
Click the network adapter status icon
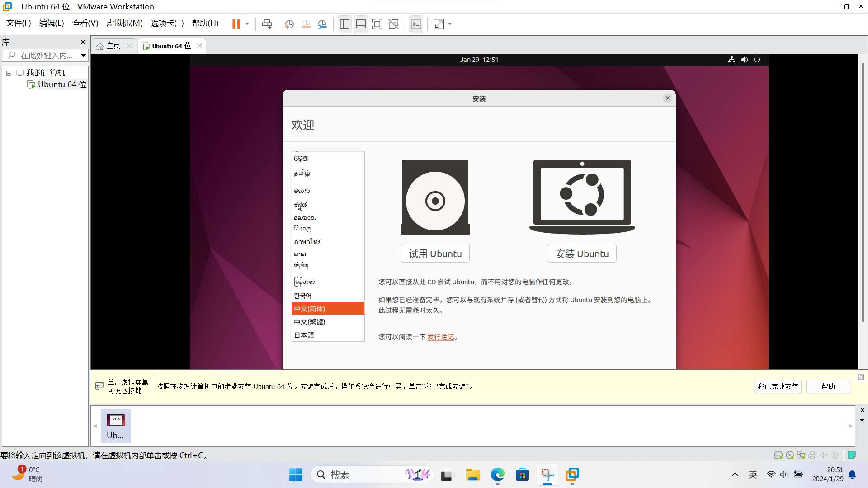point(801,455)
